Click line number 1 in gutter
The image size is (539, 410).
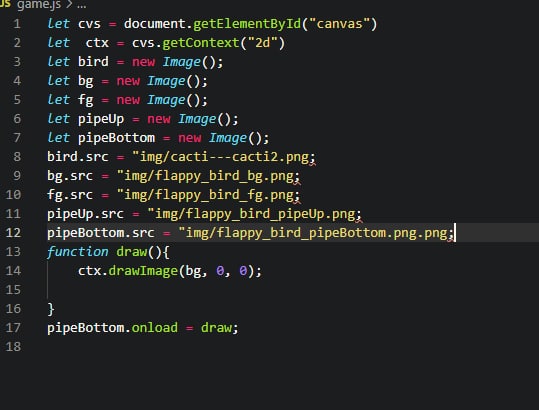coord(17,24)
